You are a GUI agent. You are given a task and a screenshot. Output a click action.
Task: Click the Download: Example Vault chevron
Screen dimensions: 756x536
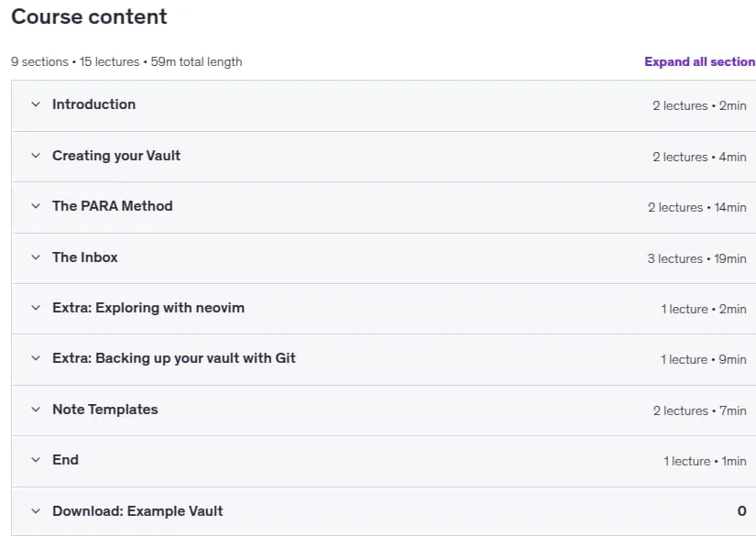click(x=36, y=511)
